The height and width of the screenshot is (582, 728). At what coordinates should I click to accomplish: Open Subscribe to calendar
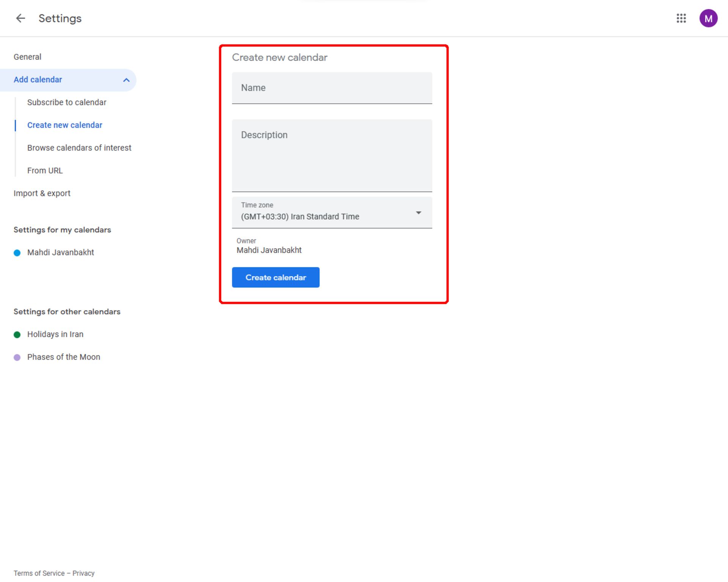67,102
